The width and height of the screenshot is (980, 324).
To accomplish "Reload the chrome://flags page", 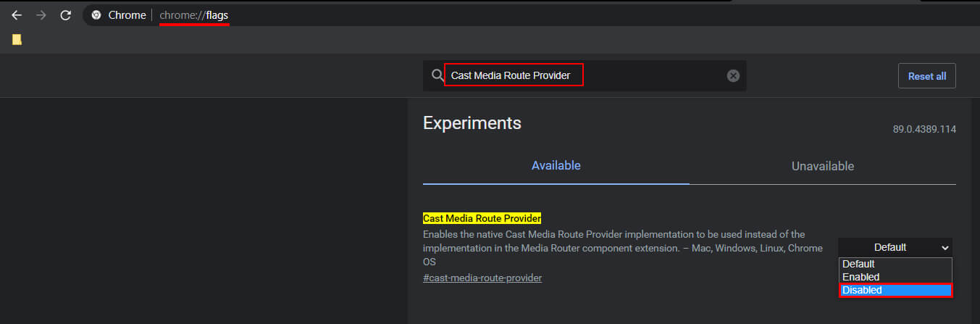I will (65, 15).
